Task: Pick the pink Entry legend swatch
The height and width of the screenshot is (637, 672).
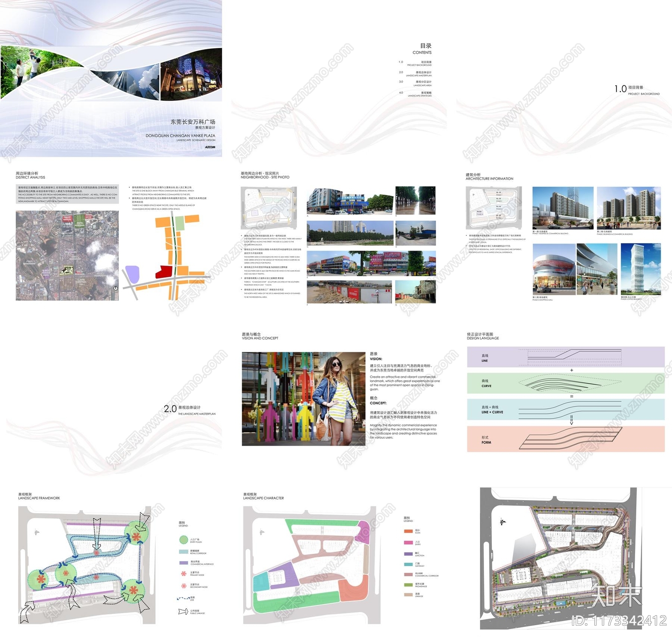Action: point(408,543)
